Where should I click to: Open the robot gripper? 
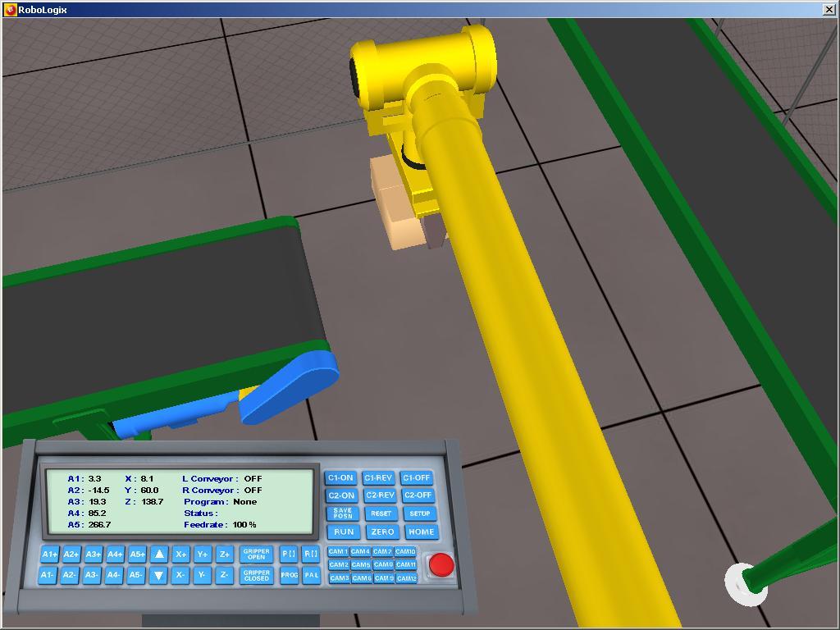coord(258,555)
